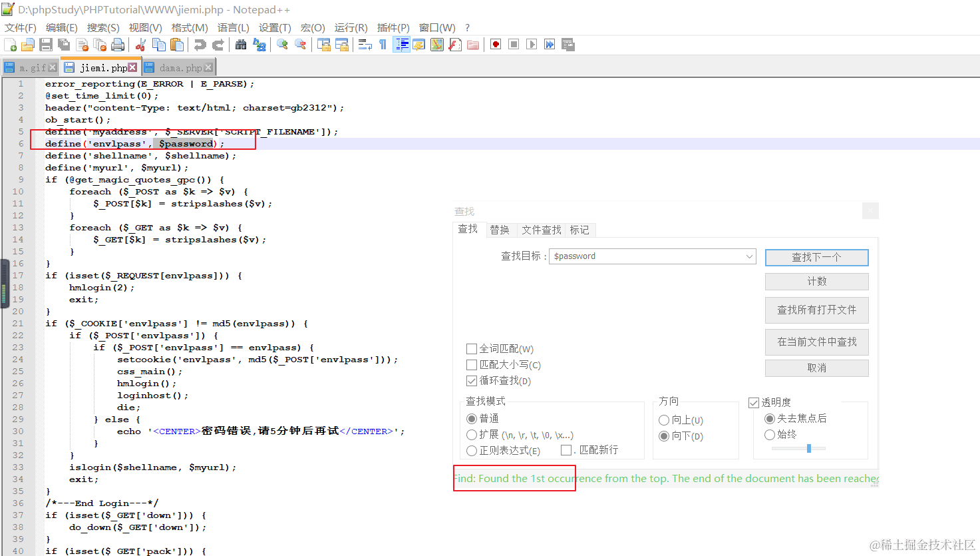980x556 pixels.
Task: Toggle the 匹配新行 checkbox
Action: pyautogui.click(x=566, y=450)
